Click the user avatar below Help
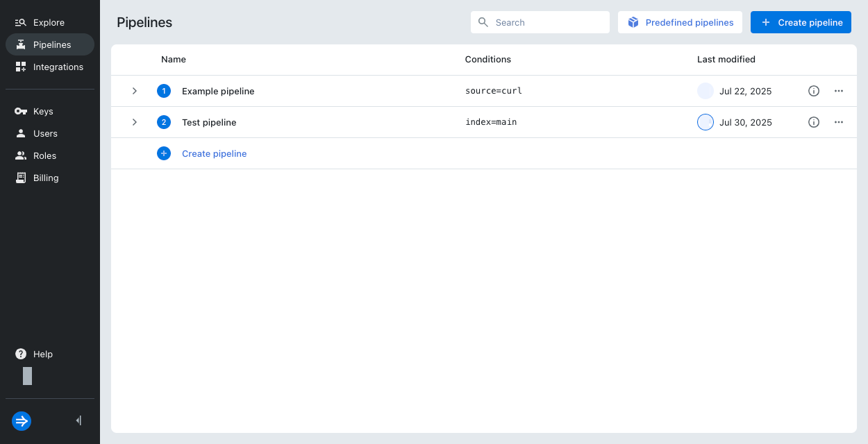868x444 pixels. click(x=27, y=376)
